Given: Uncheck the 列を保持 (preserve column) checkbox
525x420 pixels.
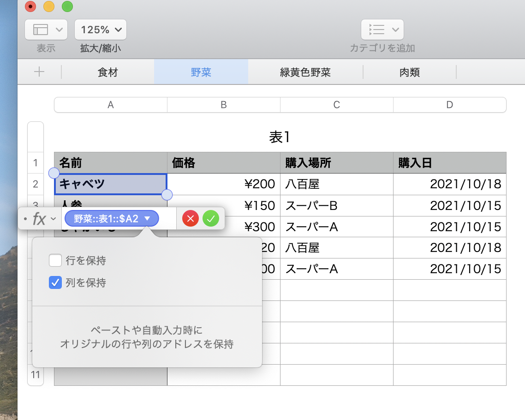Looking at the screenshot, I should 55,282.
